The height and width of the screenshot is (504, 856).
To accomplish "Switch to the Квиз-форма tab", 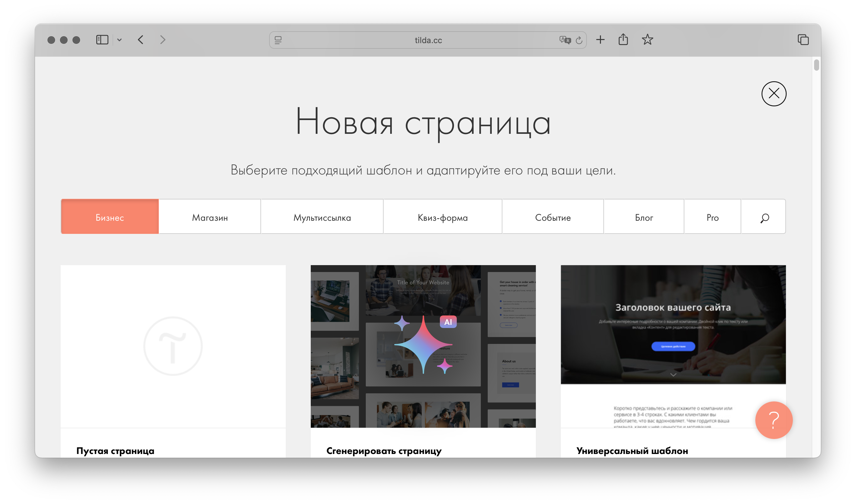I will (443, 216).
